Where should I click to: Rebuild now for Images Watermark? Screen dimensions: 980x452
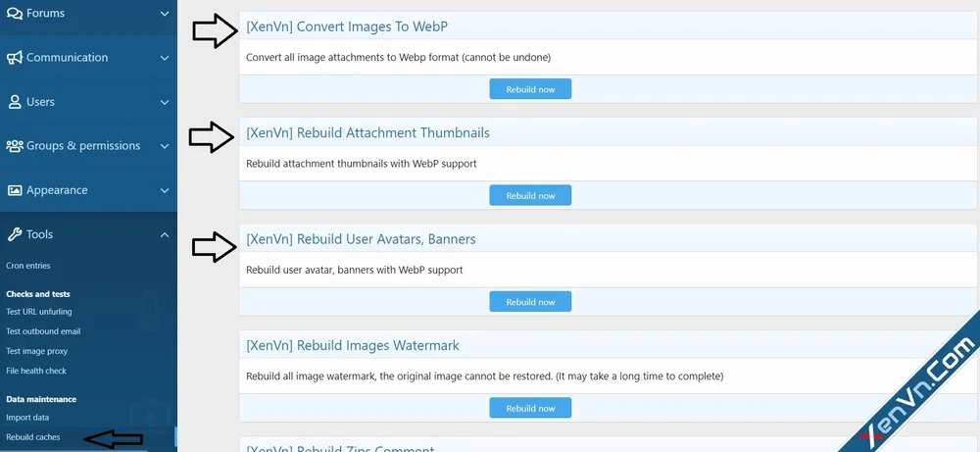tap(530, 408)
